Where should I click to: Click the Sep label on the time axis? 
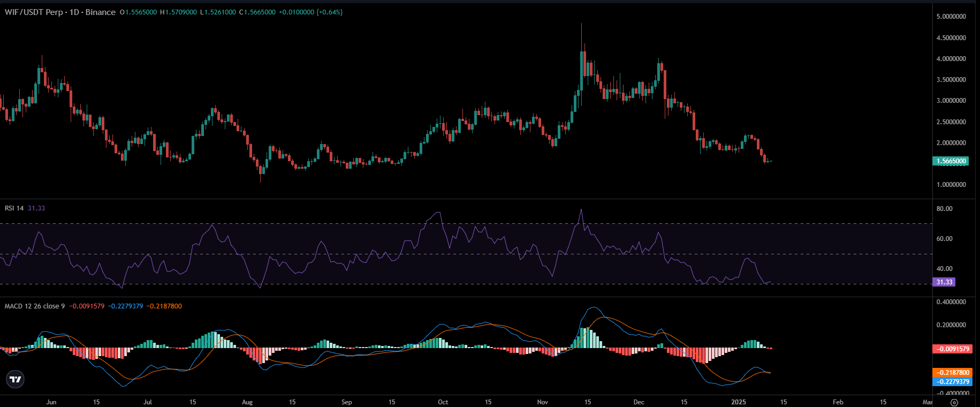347,402
